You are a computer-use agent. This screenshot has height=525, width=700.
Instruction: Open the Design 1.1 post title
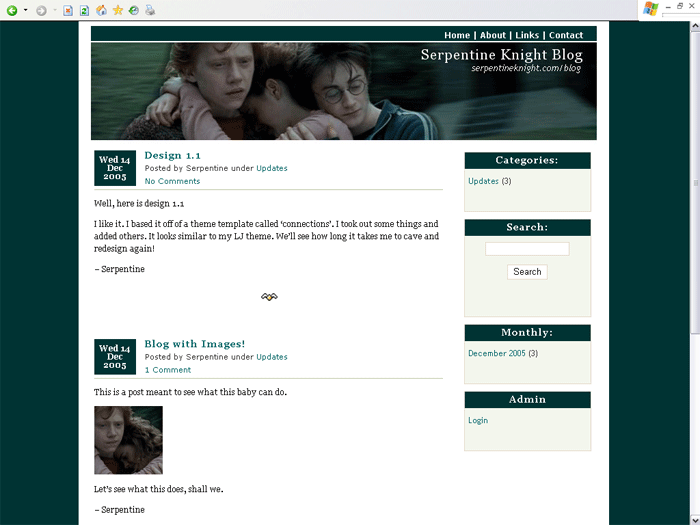172,155
